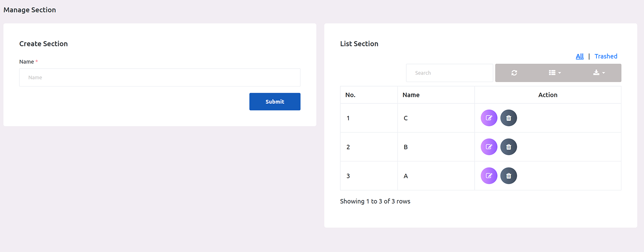644x252 pixels.
Task: Switch to Trashed sections view
Action: (605, 56)
